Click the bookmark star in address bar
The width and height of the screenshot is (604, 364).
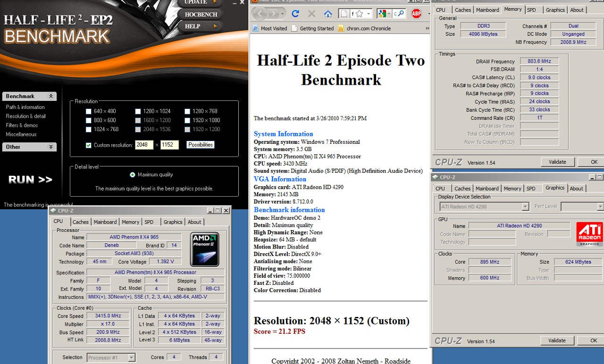[360, 14]
